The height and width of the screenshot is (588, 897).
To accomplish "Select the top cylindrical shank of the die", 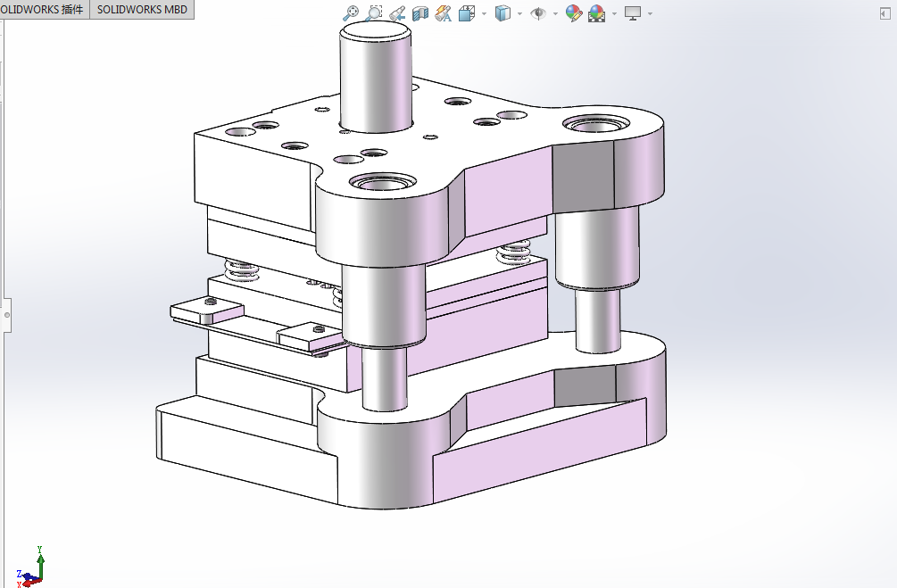I will coord(376,78).
